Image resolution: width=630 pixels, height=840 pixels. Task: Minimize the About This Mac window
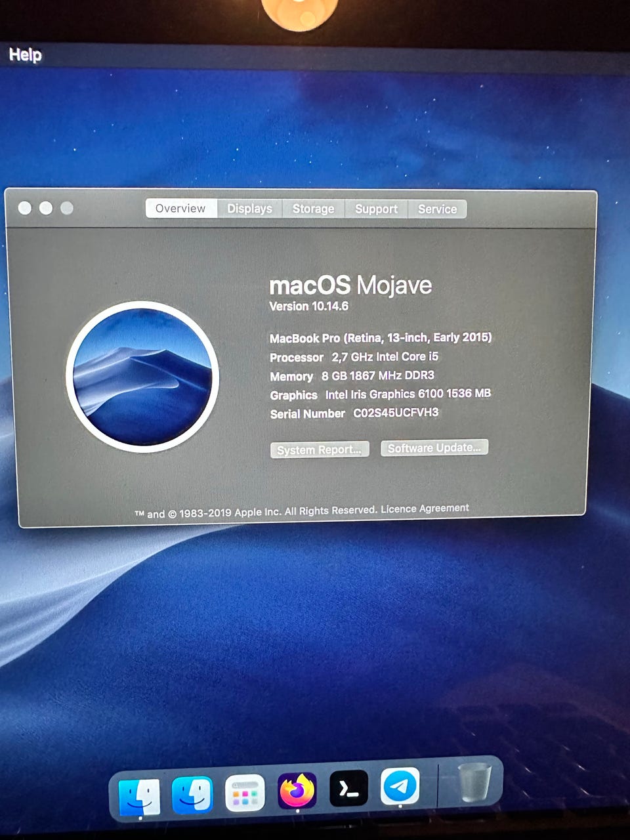coord(46,208)
